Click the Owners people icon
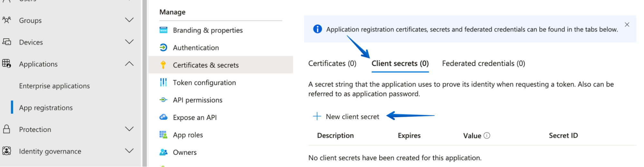Viewport: 644px width, 167px height. tap(163, 152)
